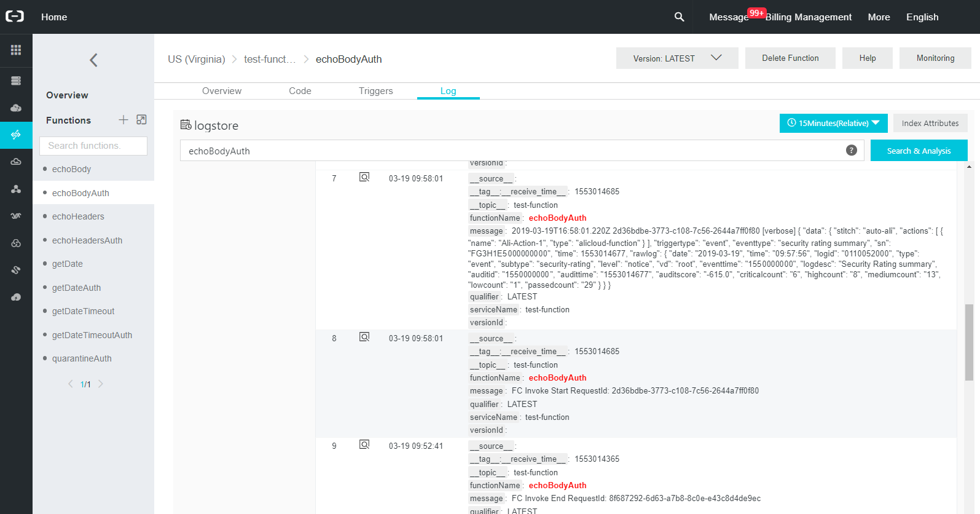Open the Version: LATEST dropdown

click(x=676, y=58)
